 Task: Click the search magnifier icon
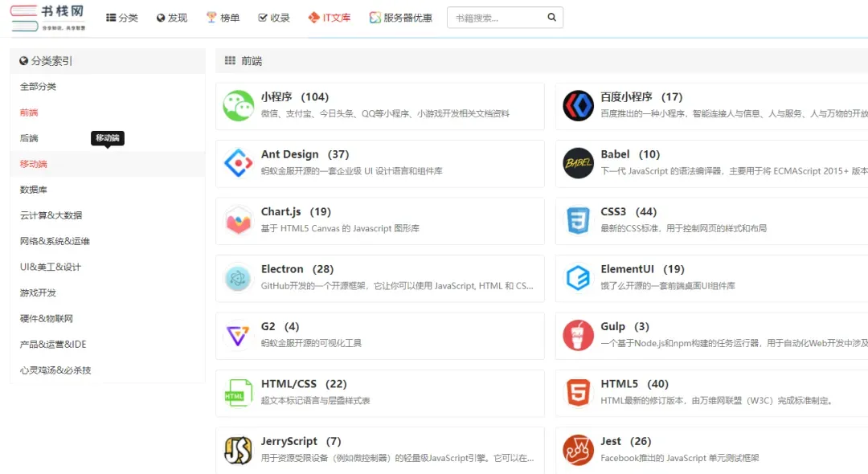[551, 17]
